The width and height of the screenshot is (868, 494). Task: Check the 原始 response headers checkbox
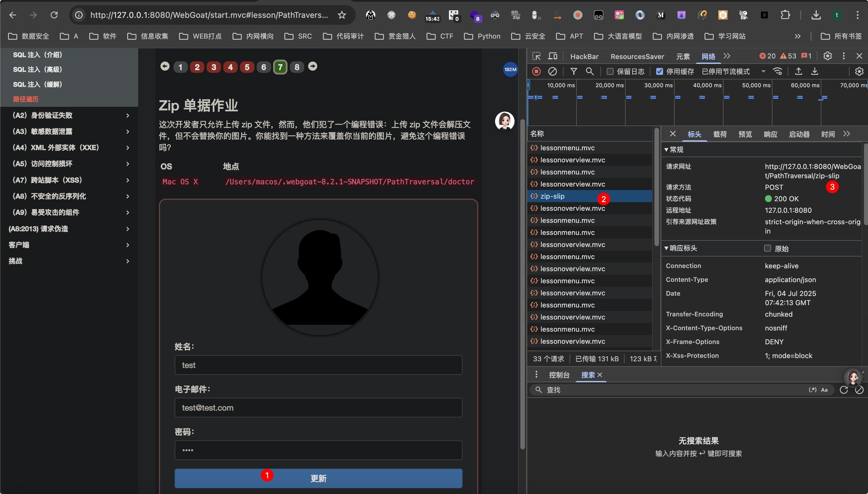[x=767, y=248]
